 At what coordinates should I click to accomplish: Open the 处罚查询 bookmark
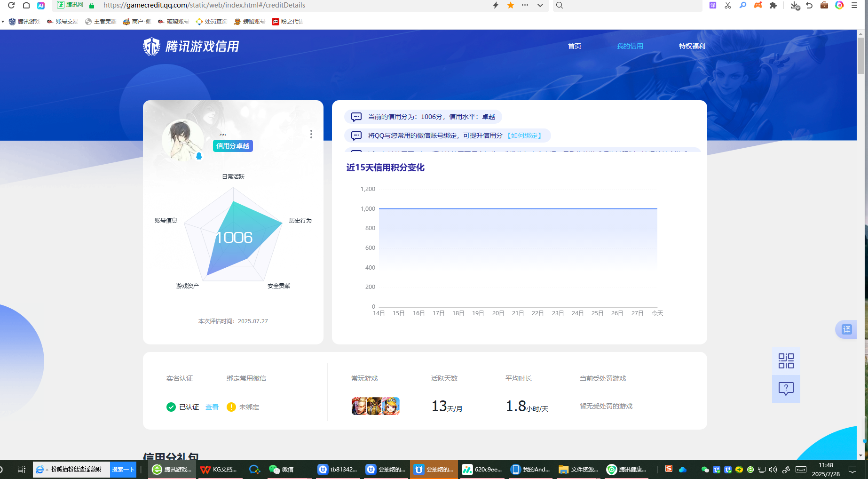211,21
